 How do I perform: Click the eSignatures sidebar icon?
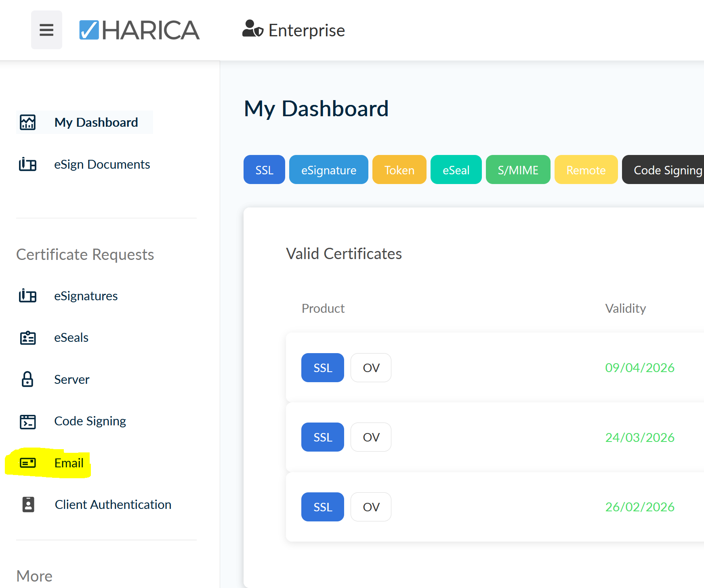pos(28,296)
